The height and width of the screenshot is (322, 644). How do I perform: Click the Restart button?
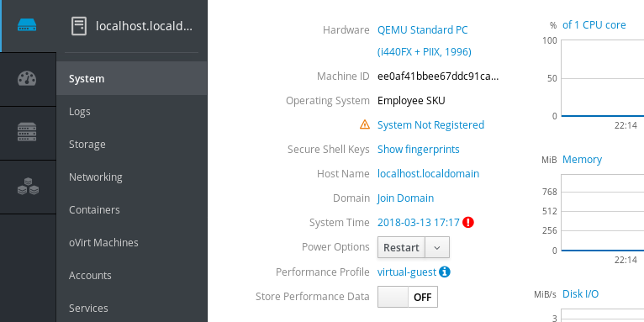point(401,248)
